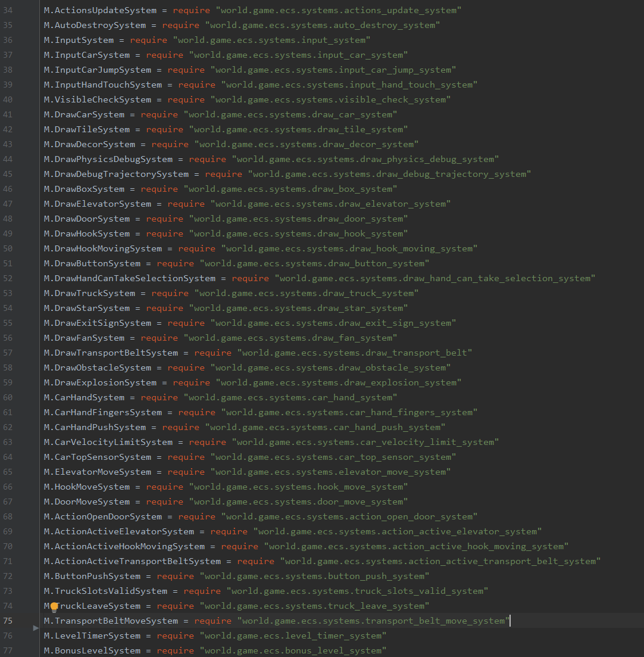Click the M.ActionActiveTransportBeltSystem identifier
Image resolution: width=644 pixels, height=657 pixels.
pyautogui.click(x=132, y=561)
